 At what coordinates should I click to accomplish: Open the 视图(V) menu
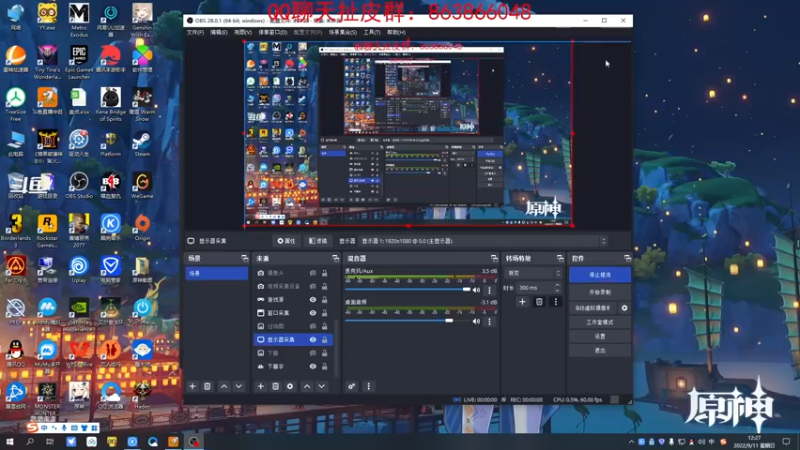(242, 32)
